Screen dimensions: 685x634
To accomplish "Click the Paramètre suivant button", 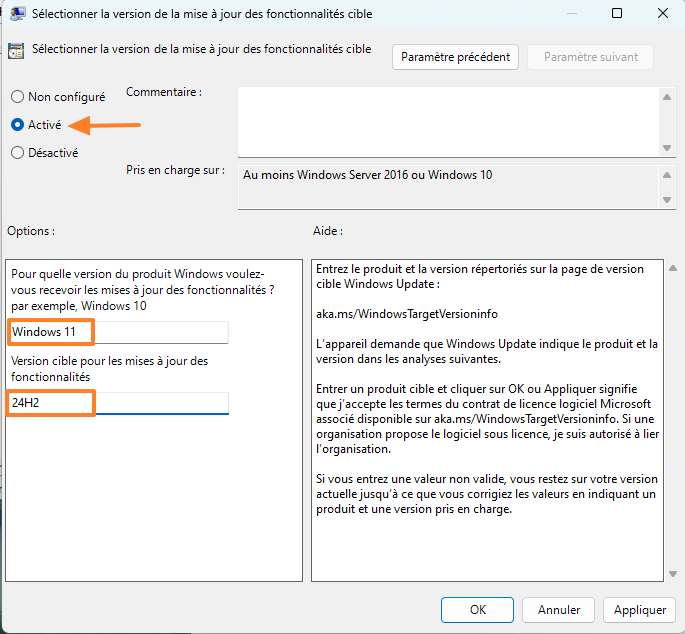I will point(591,57).
